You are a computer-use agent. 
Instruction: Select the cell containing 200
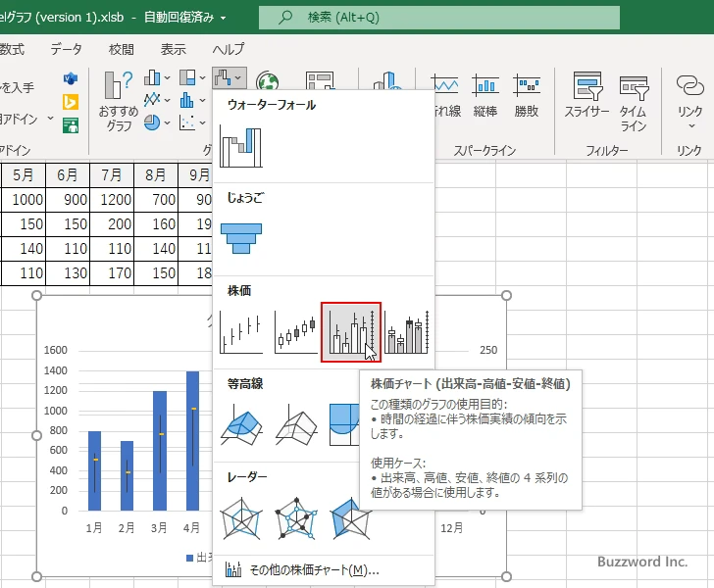tap(112, 223)
